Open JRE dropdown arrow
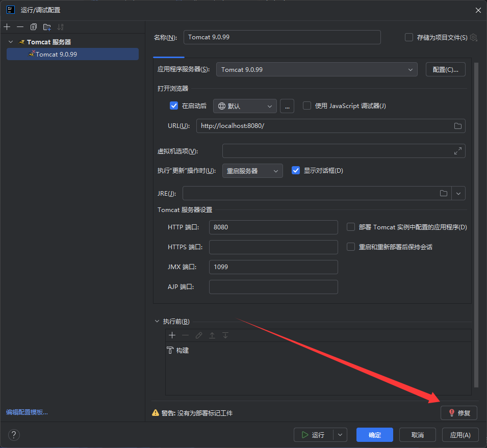Viewport: 487px width, 448px height. tap(458, 193)
